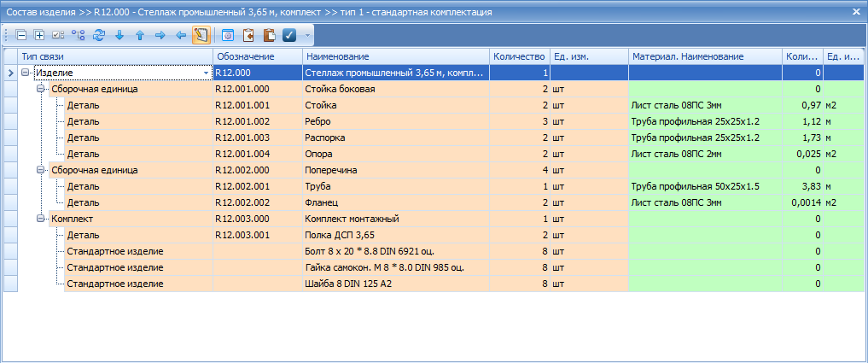Select Болт 8 x 20 DIN 6921 row
Image resolution: width=868 pixels, height=363 pixels.
point(396,252)
